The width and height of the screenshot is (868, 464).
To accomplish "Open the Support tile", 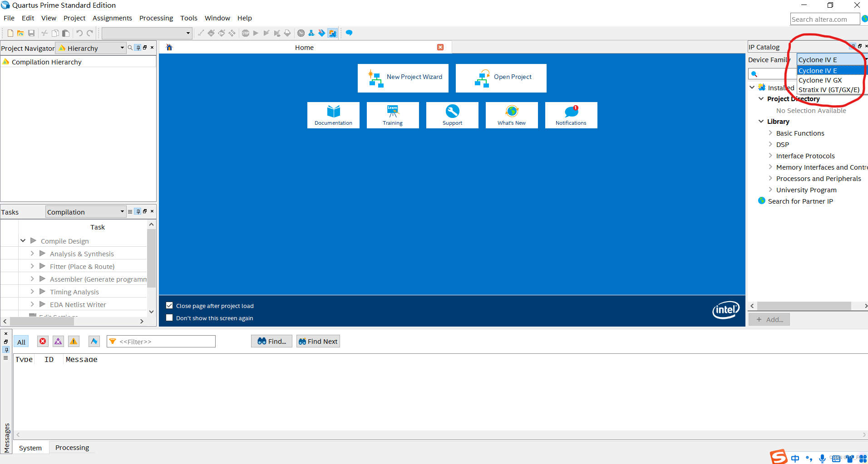I will click(452, 115).
